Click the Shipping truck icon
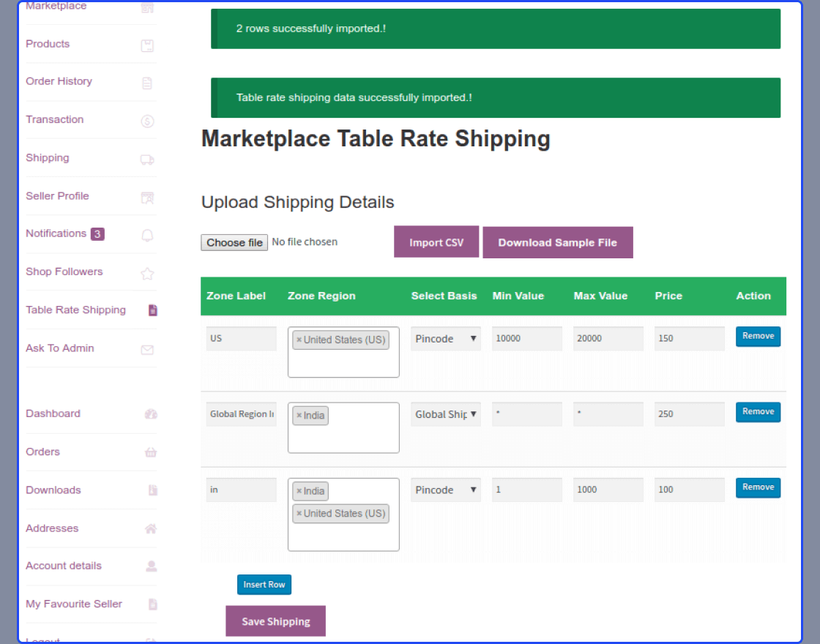This screenshot has width=820, height=644. point(149,158)
